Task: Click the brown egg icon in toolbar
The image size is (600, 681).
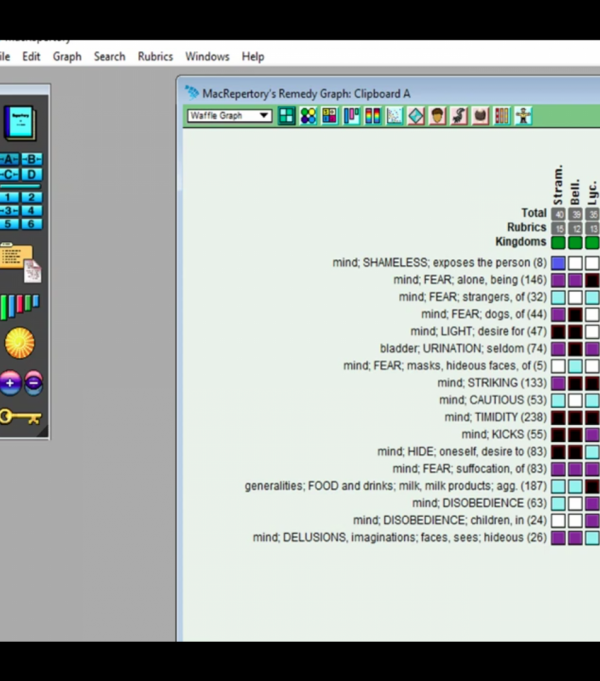Action: pyautogui.click(x=481, y=116)
